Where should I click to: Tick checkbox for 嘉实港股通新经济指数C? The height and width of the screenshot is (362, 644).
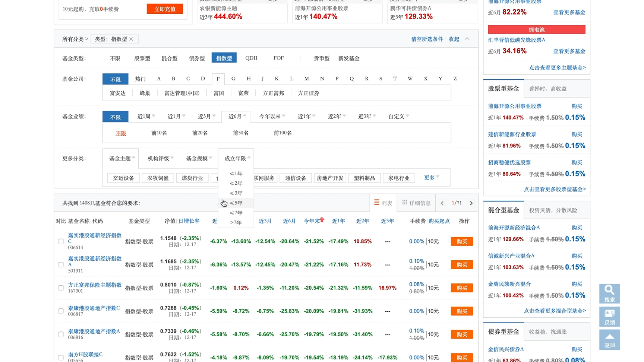pyautogui.click(x=61, y=241)
